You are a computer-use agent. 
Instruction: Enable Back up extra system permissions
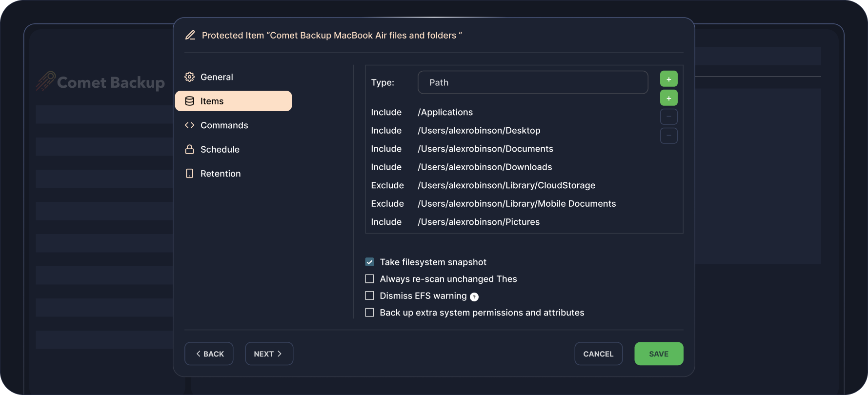click(370, 313)
